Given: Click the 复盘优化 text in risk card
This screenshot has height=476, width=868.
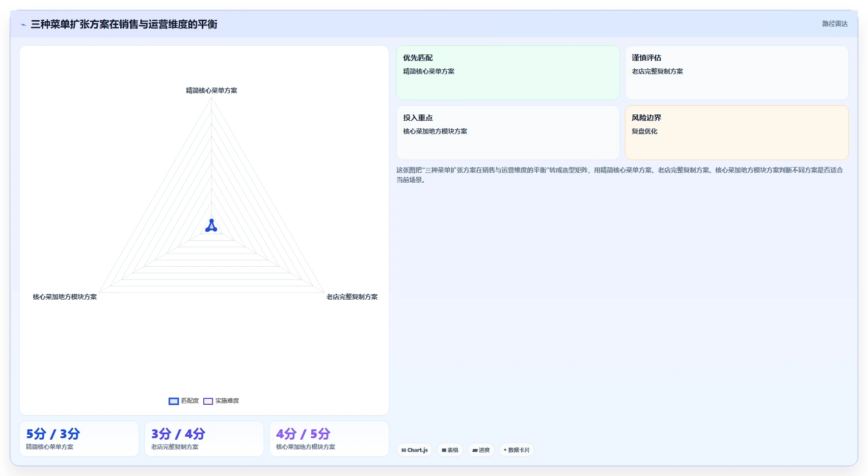Looking at the screenshot, I should click(645, 131).
